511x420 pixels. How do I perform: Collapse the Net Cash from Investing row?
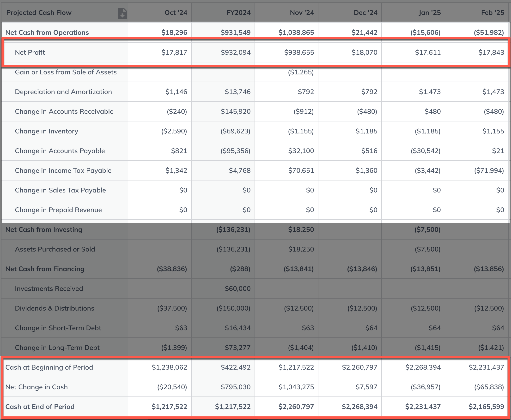43,229
